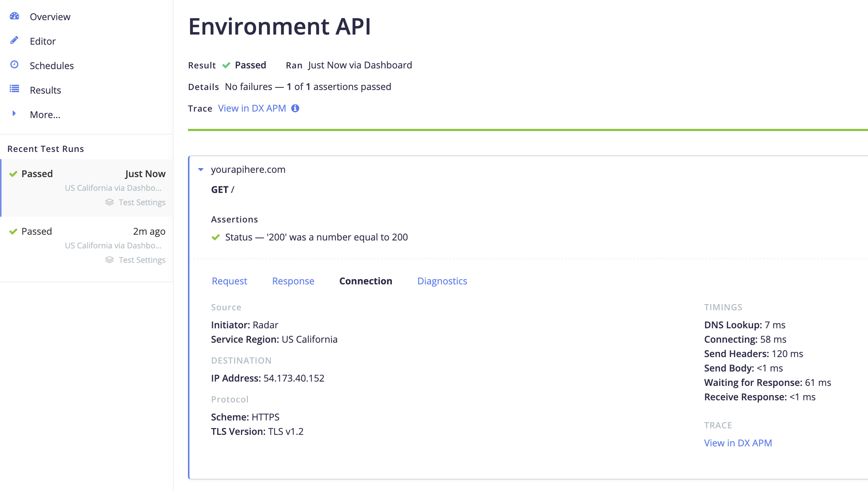
Task: Click the Schedules clock icon
Action: tap(14, 65)
